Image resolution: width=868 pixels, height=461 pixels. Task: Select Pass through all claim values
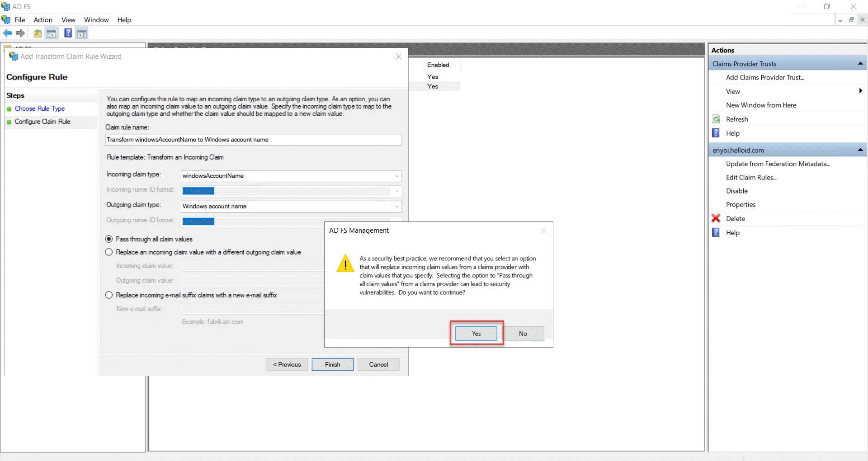(109, 239)
